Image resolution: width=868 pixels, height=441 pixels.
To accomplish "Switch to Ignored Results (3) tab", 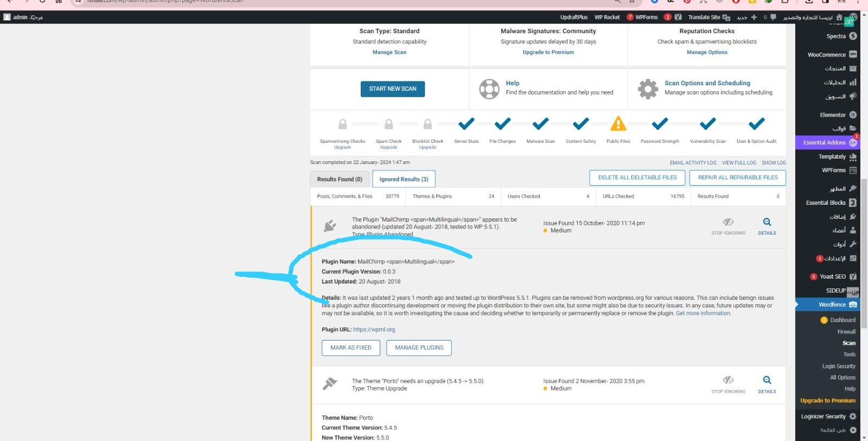I will pyautogui.click(x=404, y=179).
